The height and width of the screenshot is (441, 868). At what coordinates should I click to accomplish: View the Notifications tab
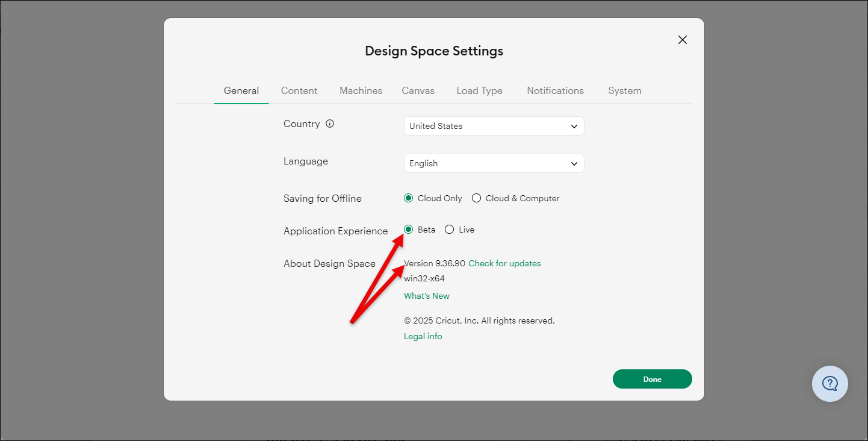tap(555, 90)
